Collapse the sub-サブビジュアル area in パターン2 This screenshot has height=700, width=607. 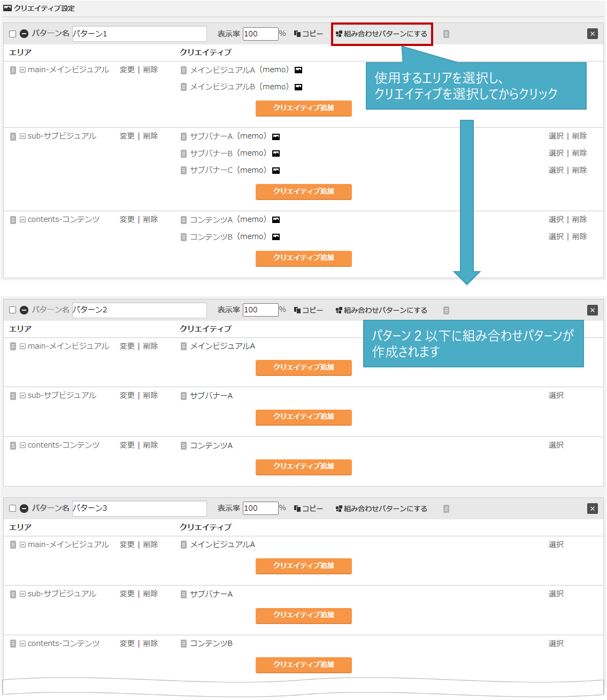coord(23,396)
